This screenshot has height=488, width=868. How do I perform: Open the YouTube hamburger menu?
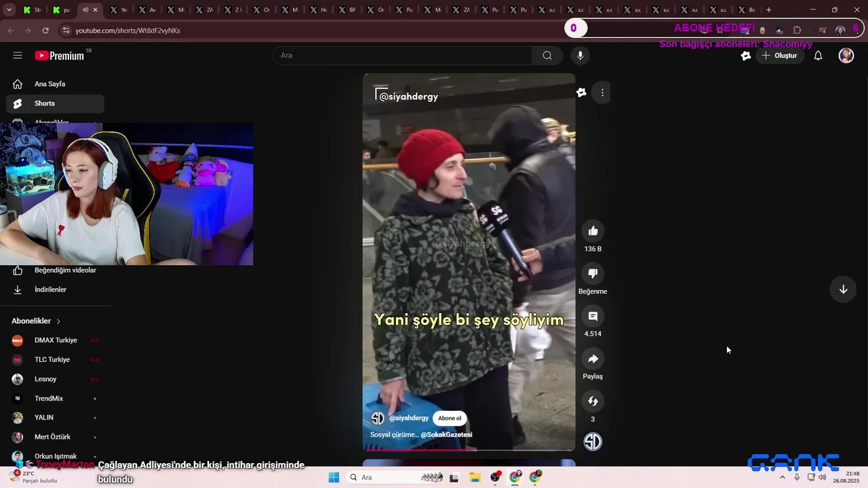pyautogui.click(x=18, y=56)
